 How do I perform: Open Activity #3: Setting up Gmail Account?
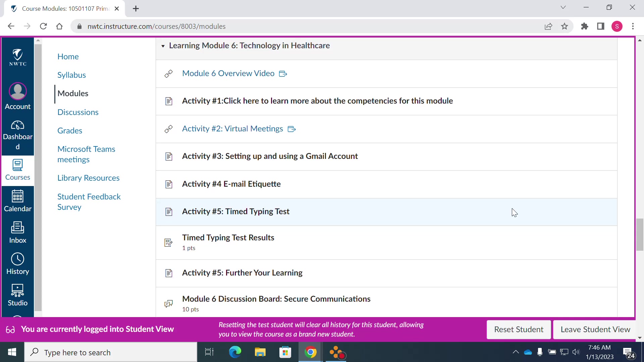[270, 156]
